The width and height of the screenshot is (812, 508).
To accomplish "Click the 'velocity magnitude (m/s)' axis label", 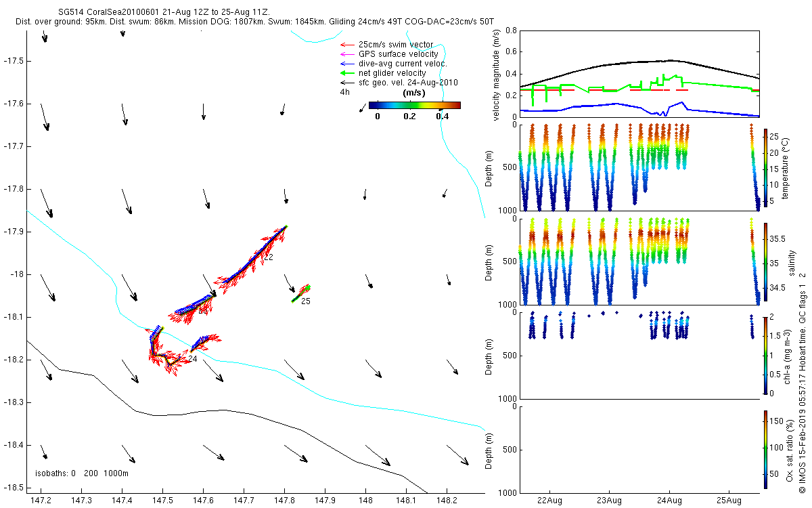I will [497, 75].
